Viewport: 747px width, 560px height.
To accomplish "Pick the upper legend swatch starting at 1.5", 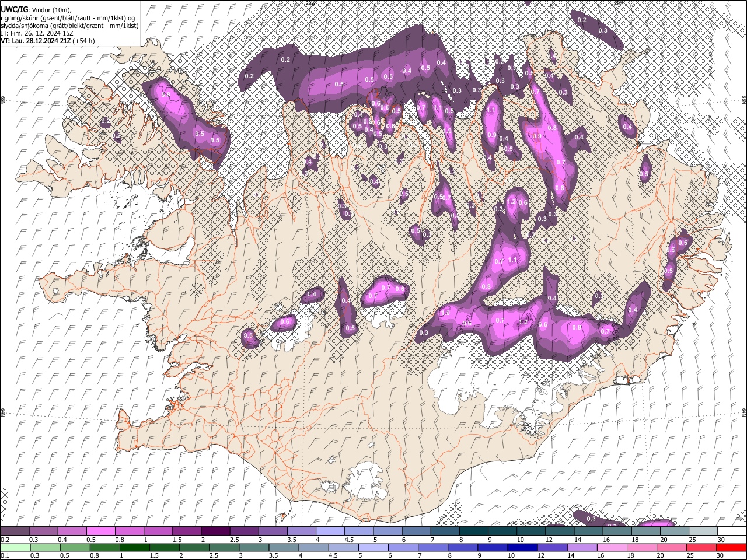I will tap(187, 531).
